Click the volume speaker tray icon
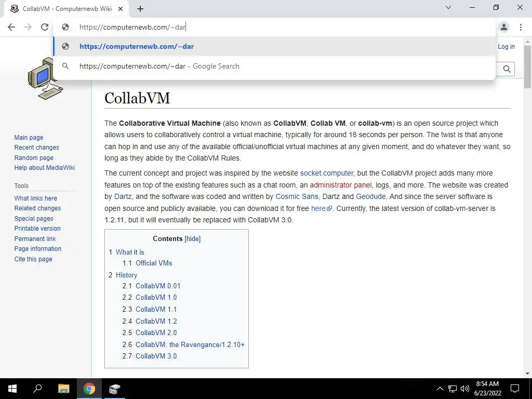Image resolution: width=532 pixels, height=399 pixels. (x=465, y=389)
